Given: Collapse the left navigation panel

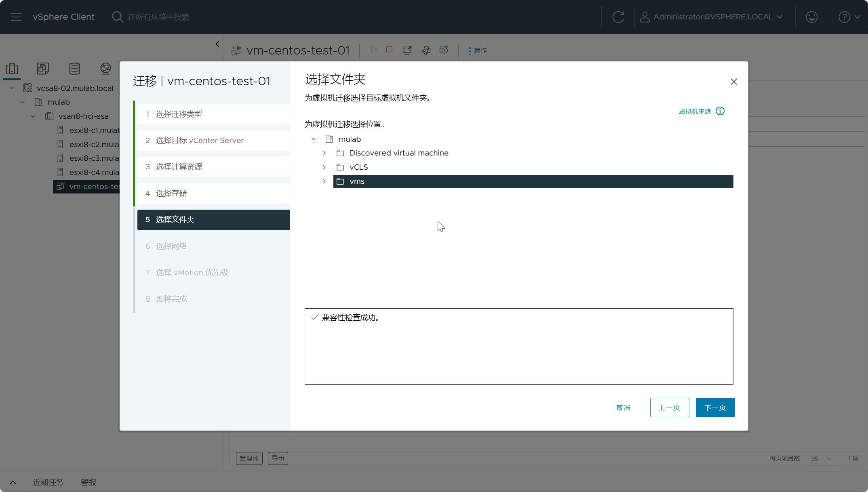Looking at the screenshot, I should tap(217, 44).
